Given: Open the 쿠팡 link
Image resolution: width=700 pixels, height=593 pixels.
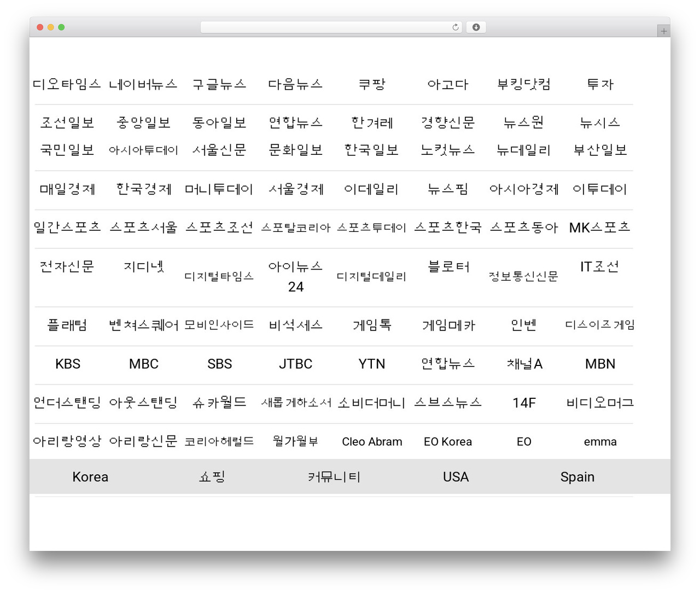Looking at the screenshot, I should tap(372, 84).
